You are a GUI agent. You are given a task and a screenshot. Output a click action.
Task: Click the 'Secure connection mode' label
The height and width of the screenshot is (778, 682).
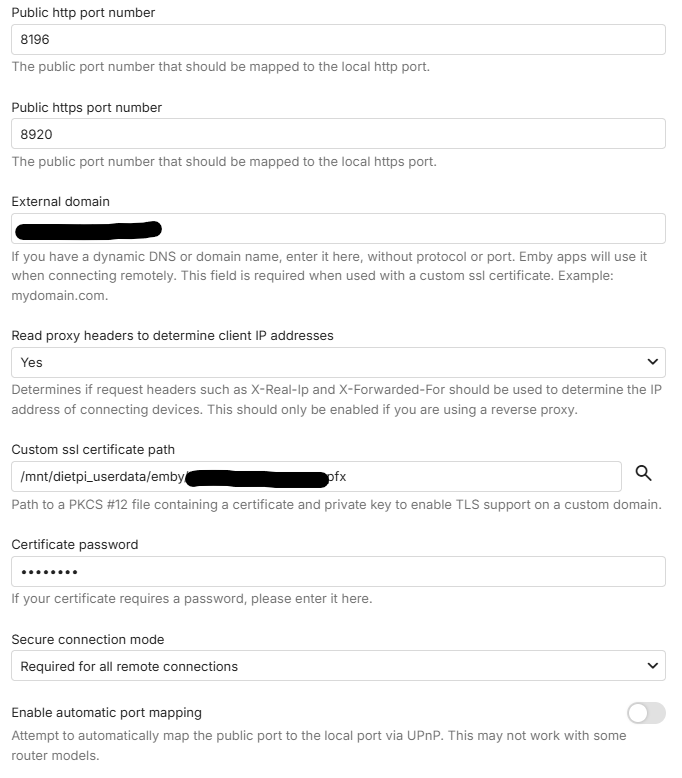(x=87, y=639)
